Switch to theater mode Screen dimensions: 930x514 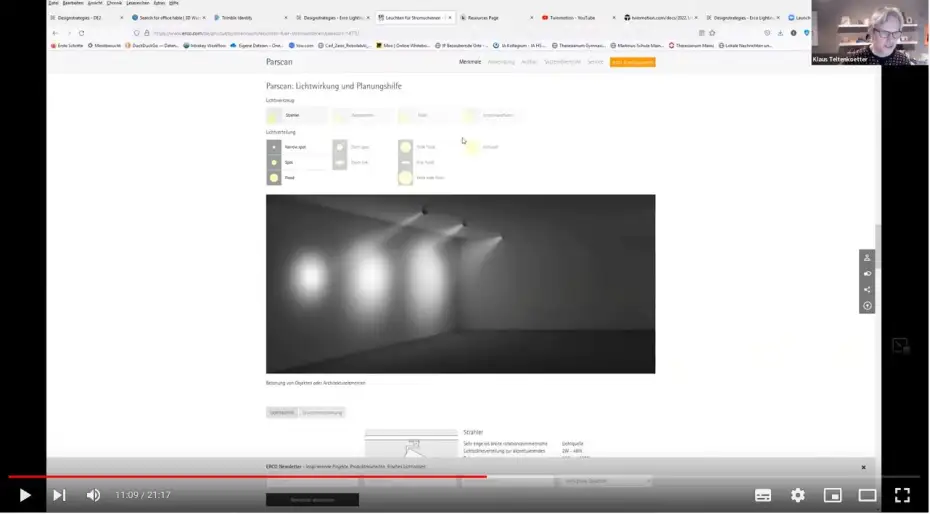coord(867,495)
